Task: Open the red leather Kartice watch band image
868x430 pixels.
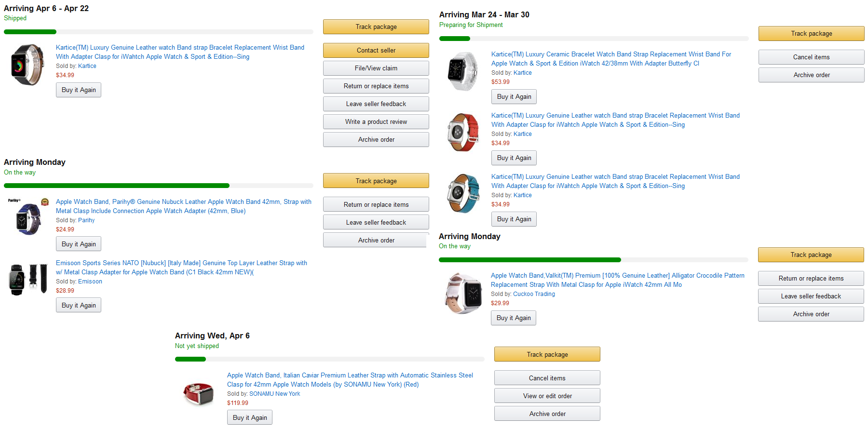Action: click(x=463, y=132)
